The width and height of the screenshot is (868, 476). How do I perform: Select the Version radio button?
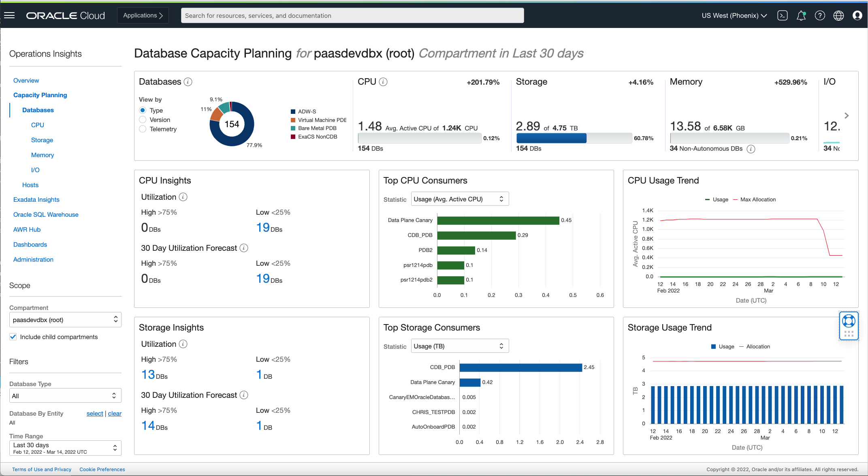point(143,120)
